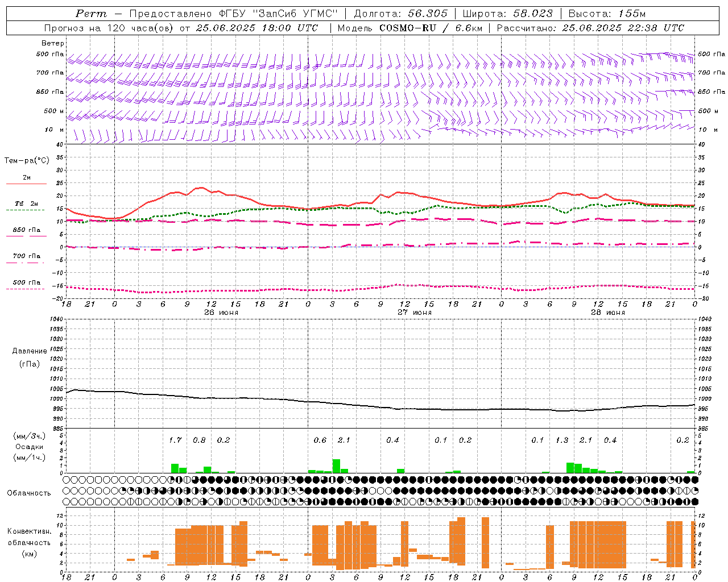Click Рассчитано: 25.06.2025 22:38 UTC timestamp

[x=590, y=28]
